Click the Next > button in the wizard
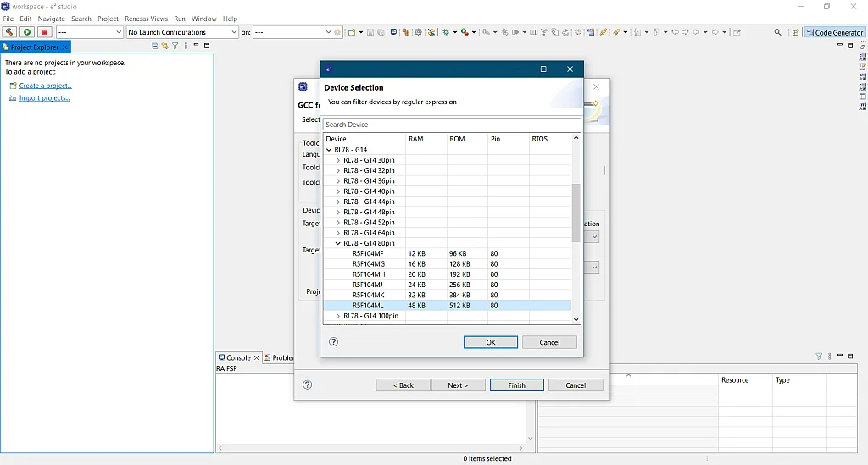The height and width of the screenshot is (465, 868). (x=458, y=385)
